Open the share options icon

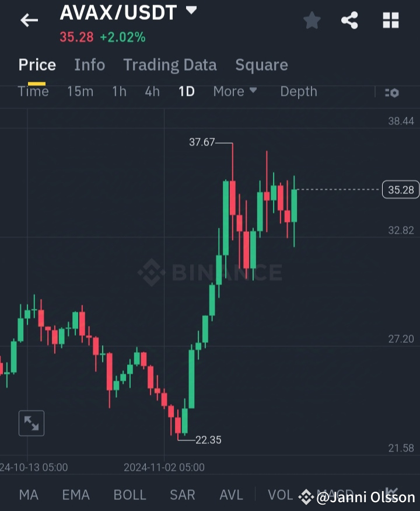pos(350,19)
